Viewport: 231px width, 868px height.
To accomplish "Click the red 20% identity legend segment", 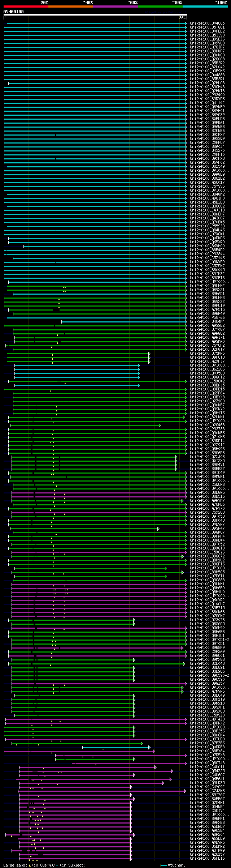I will [26, 7].
